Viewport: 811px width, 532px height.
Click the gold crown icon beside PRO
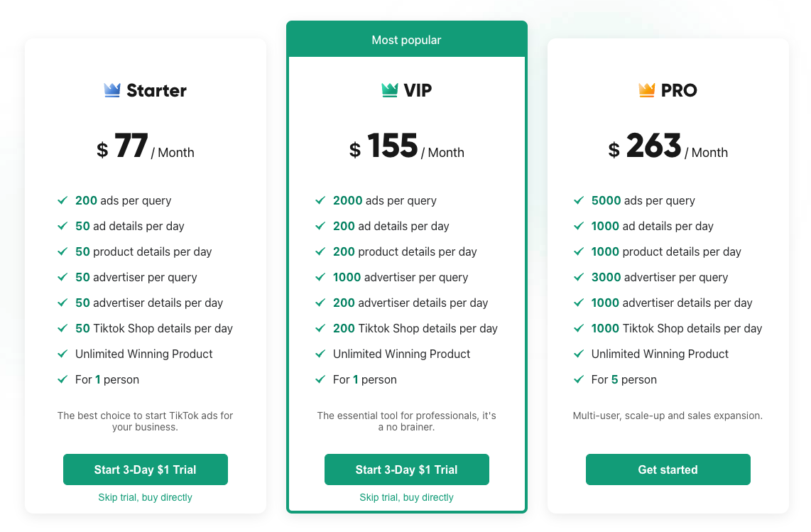pyautogui.click(x=647, y=89)
